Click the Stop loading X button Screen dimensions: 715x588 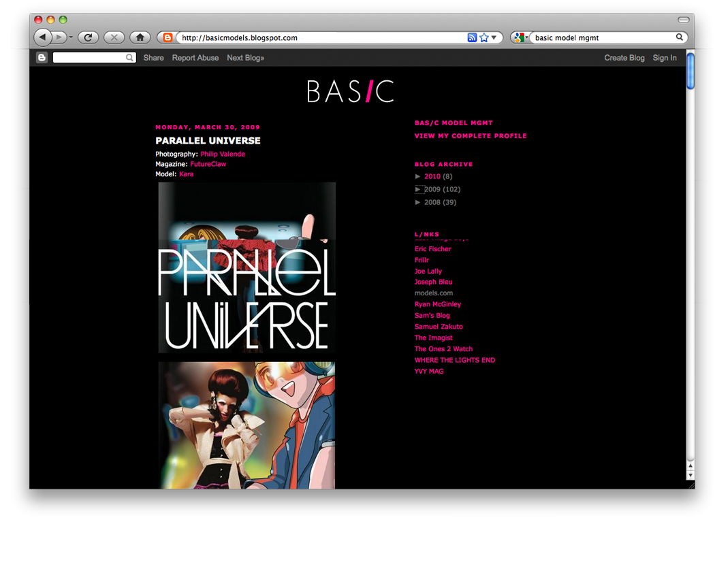(114, 37)
